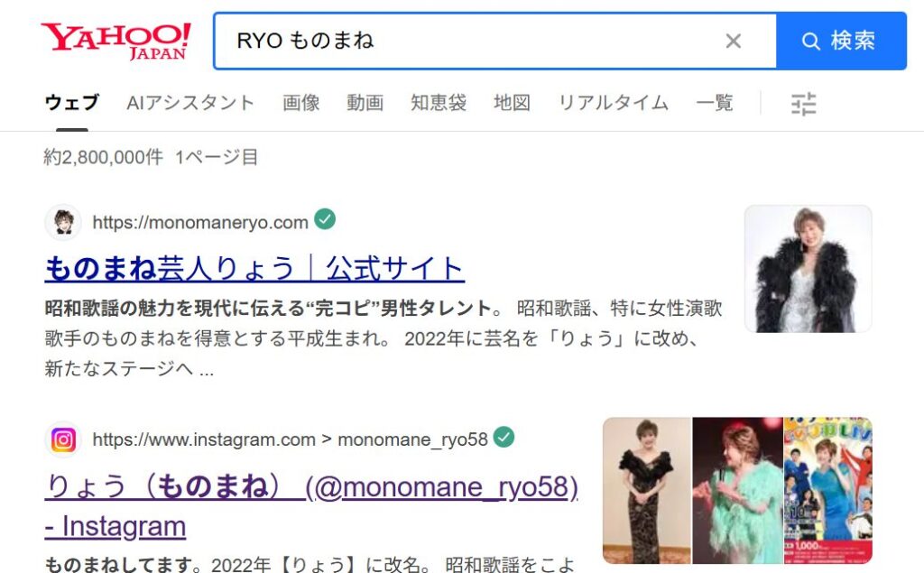Click verified badge beside monomane_ryo58
Viewport: 924px width, 573px height.
point(504,437)
